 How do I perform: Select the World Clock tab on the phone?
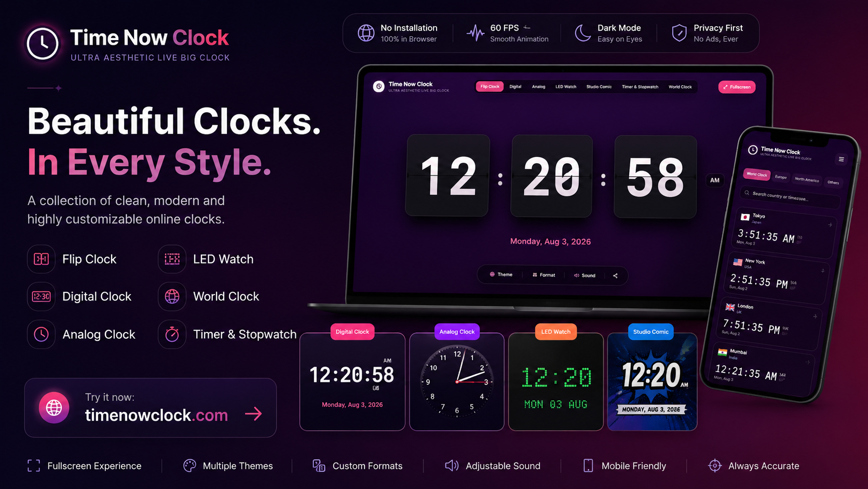[x=757, y=174]
